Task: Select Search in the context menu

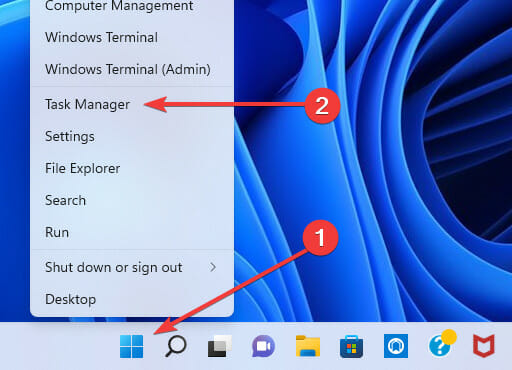Action: point(132,200)
